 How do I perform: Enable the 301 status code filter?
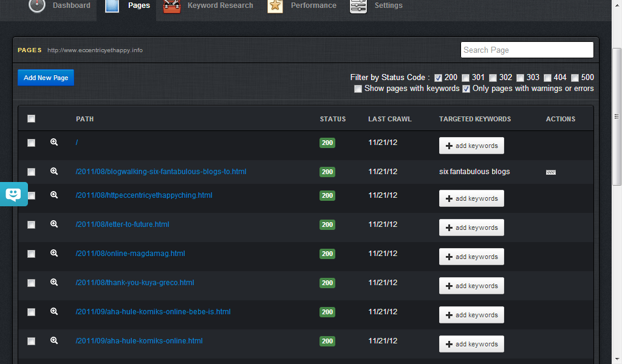click(x=466, y=78)
